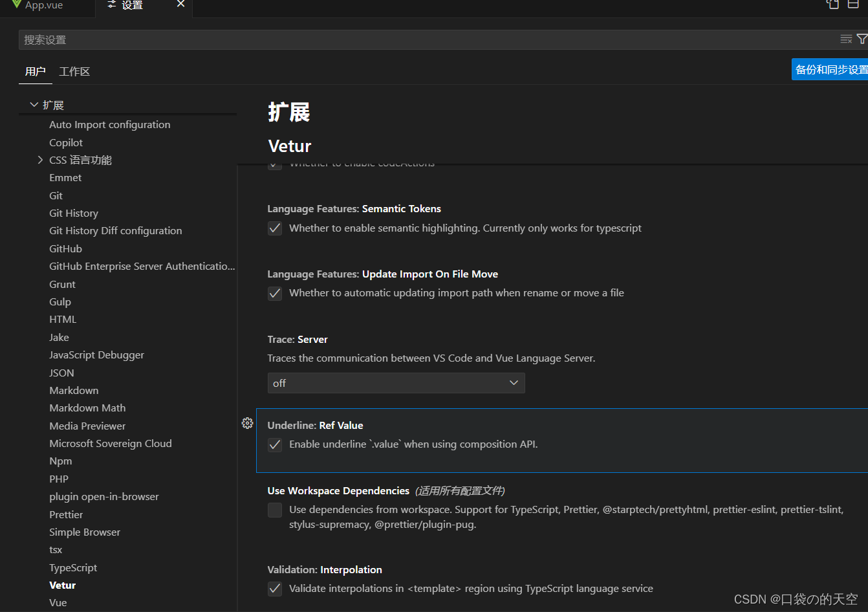Select Auto Import configuration in the tree
The width and height of the screenshot is (868, 612).
tap(110, 125)
